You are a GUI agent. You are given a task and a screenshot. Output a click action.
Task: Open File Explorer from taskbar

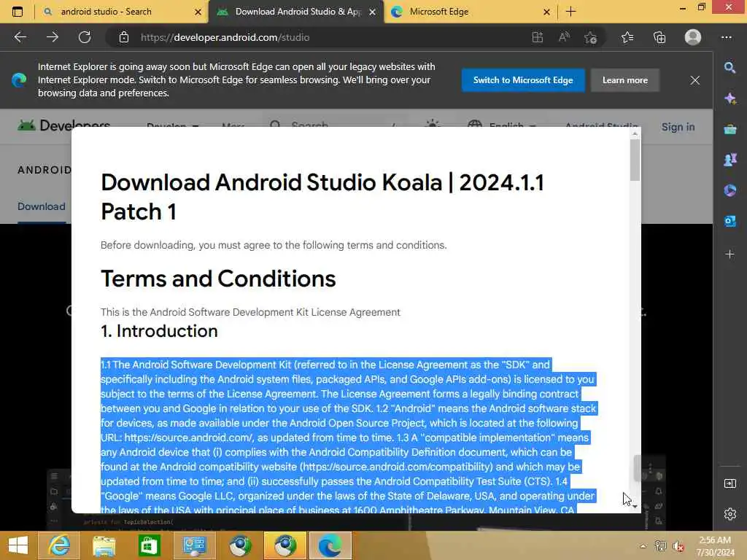coord(104,545)
